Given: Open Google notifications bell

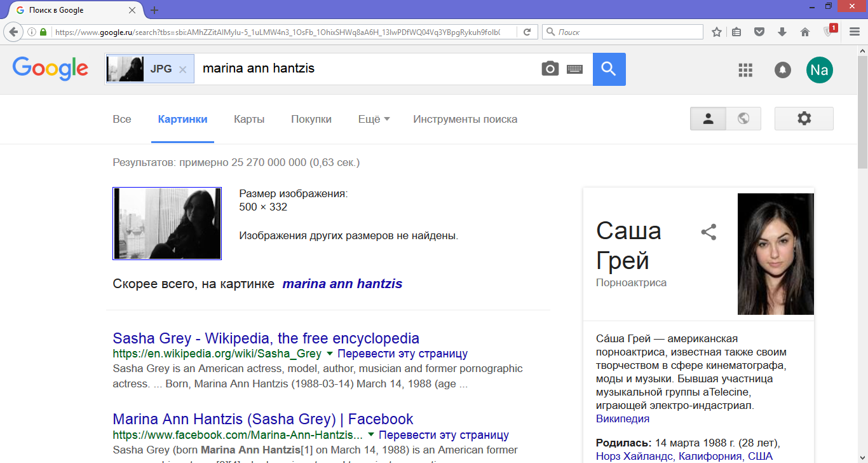Looking at the screenshot, I should point(783,70).
